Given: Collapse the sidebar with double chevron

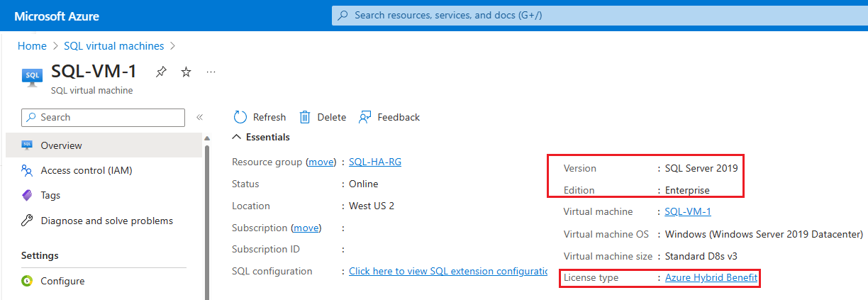Looking at the screenshot, I should [x=199, y=117].
